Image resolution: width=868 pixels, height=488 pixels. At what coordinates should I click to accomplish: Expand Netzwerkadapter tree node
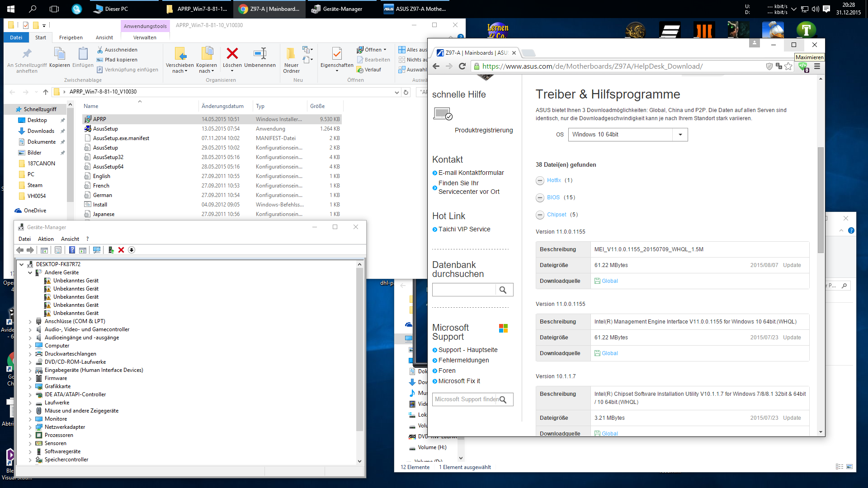click(30, 427)
